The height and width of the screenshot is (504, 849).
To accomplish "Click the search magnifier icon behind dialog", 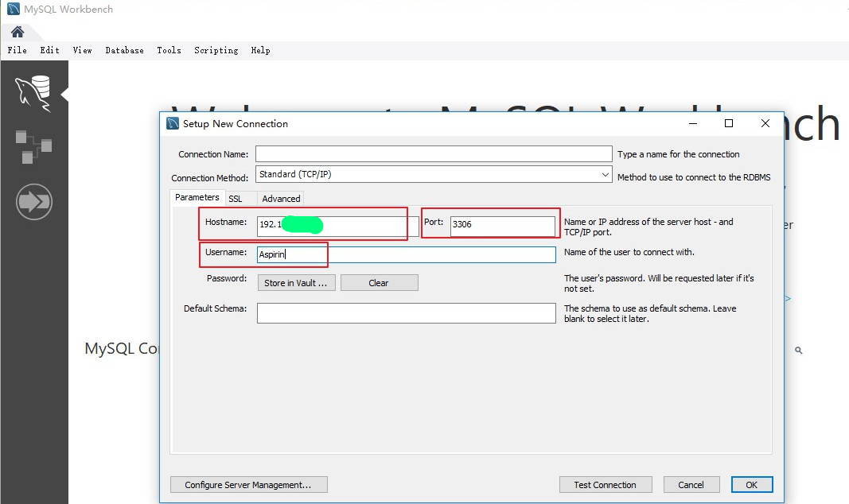I will click(x=798, y=351).
